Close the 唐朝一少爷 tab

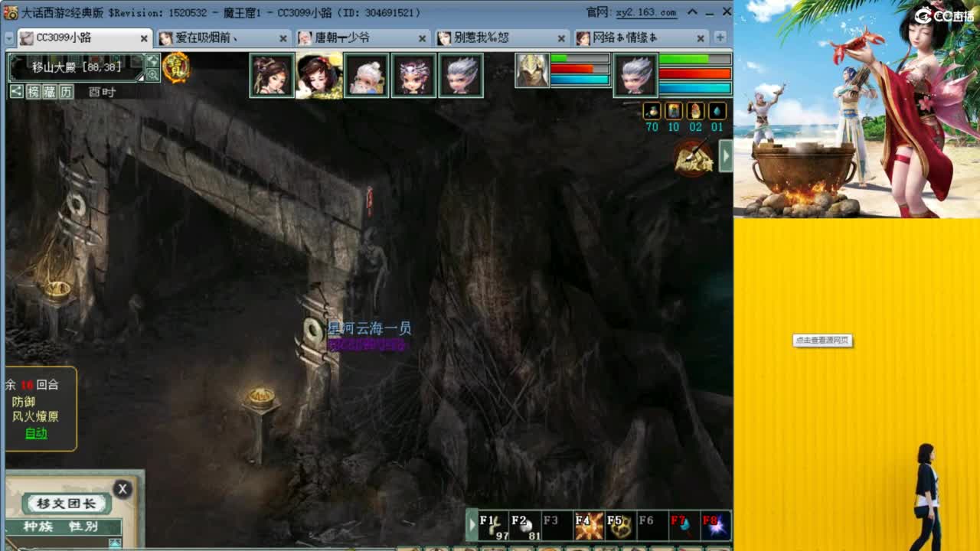pos(423,38)
